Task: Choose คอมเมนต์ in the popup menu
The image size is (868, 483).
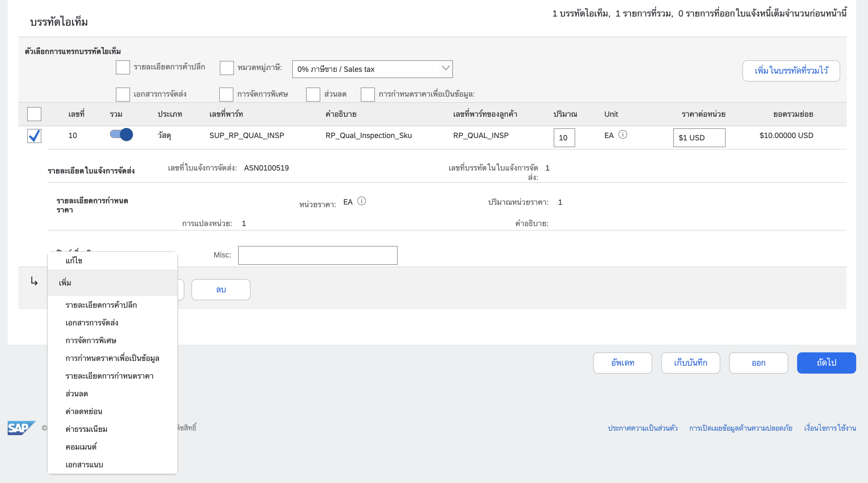Action: point(81,447)
